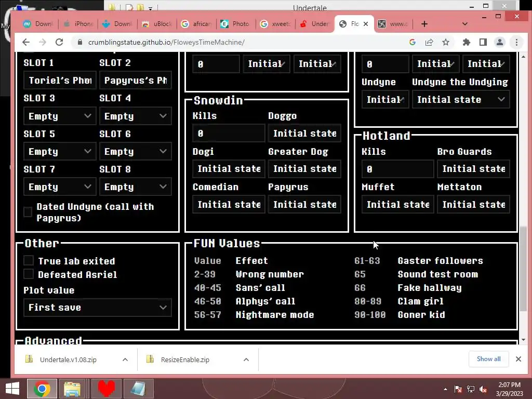Open the muted volume tray icon

click(x=483, y=389)
